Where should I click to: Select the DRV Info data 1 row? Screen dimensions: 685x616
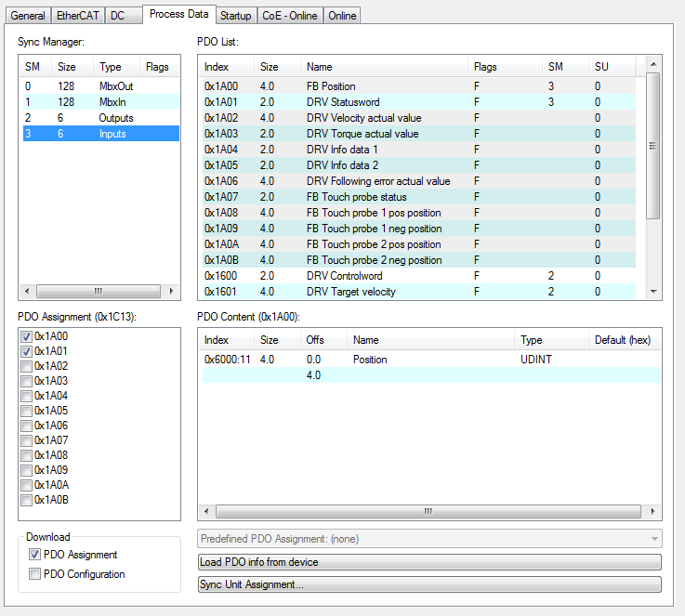pyautogui.click(x=419, y=150)
